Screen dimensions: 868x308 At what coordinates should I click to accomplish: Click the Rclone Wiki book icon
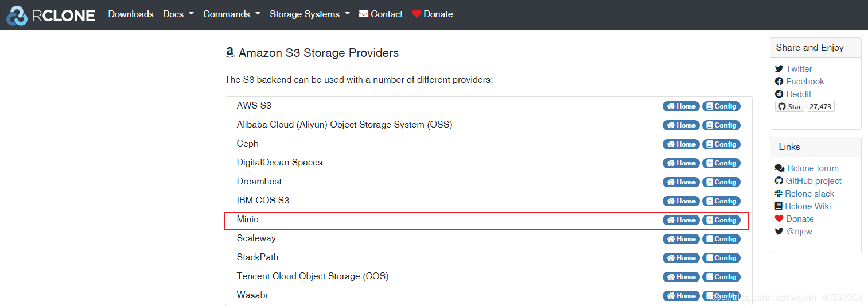pyautogui.click(x=779, y=206)
